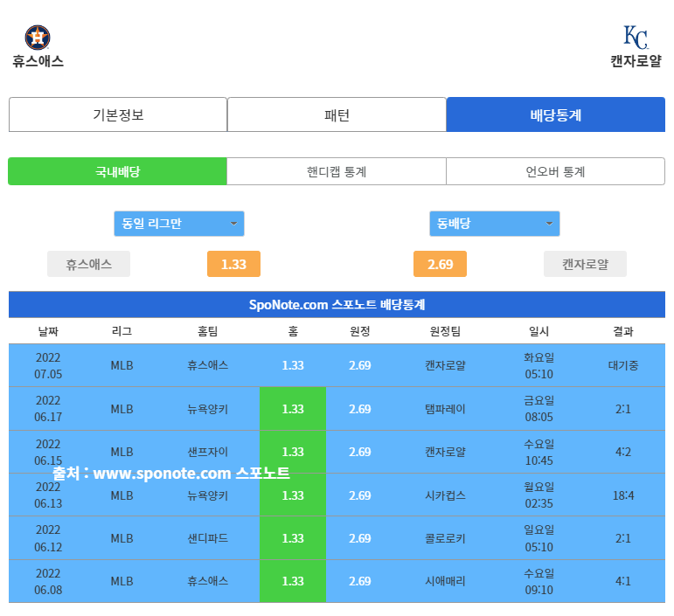Click the Houston Astros team logo
Image resolution: width=674 pixels, height=616 pixels.
38,38
